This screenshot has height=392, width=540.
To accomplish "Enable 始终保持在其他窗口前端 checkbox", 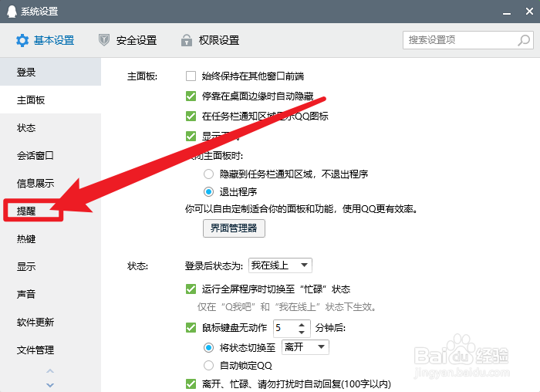I will [x=191, y=76].
